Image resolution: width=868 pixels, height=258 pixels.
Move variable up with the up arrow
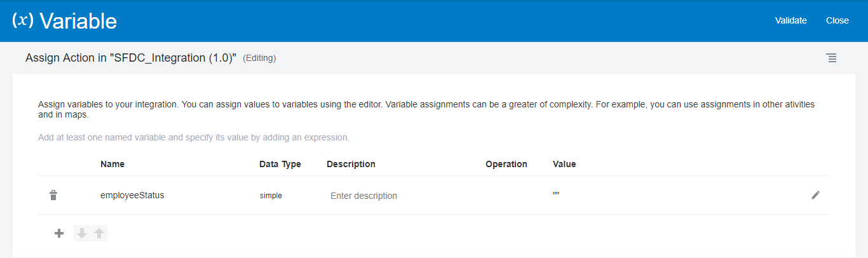point(99,233)
